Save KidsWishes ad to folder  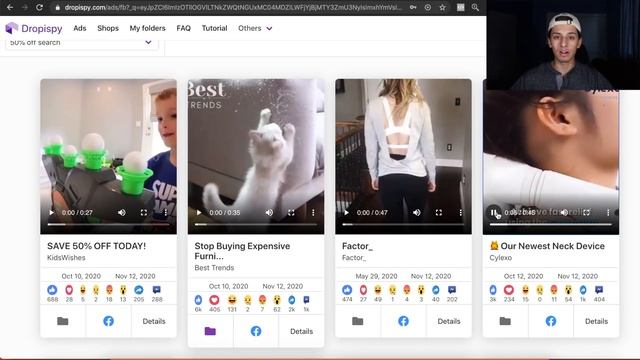63,321
